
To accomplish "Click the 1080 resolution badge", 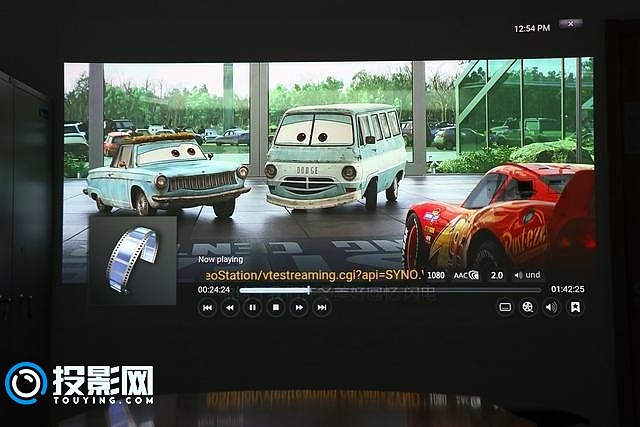I will click(x=436, y=274).
